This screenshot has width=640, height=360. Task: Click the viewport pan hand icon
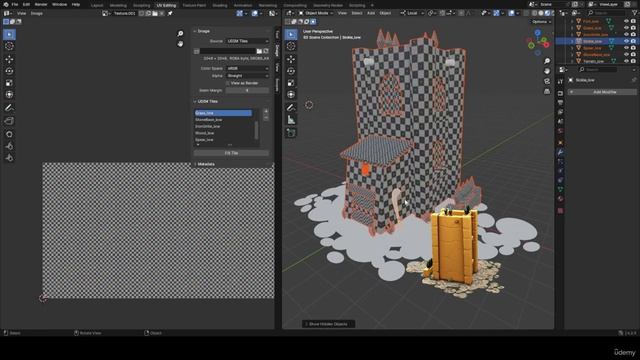click(547, 71)
